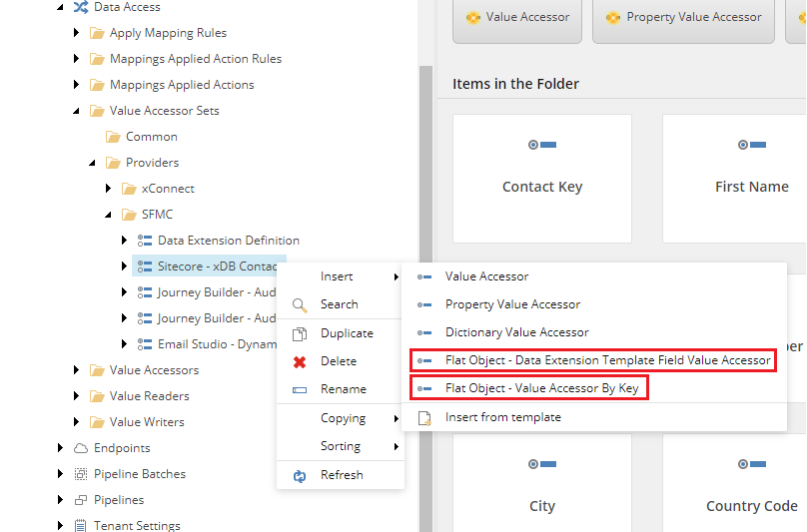This screenshot has width=807, height=532.
Task: Click the Search magnifier icon in context menu
Action: coord(300,305)
